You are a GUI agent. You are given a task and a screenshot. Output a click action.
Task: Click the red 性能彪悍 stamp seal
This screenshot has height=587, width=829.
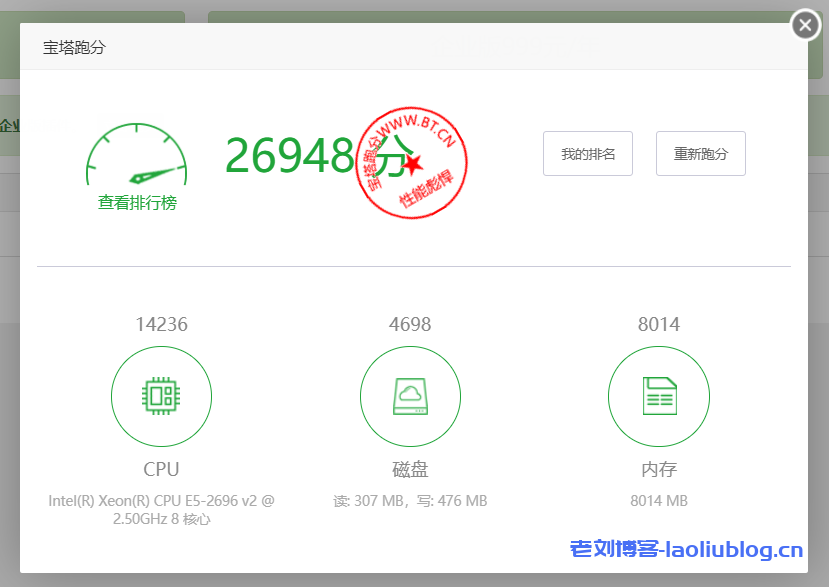(412, 160)
